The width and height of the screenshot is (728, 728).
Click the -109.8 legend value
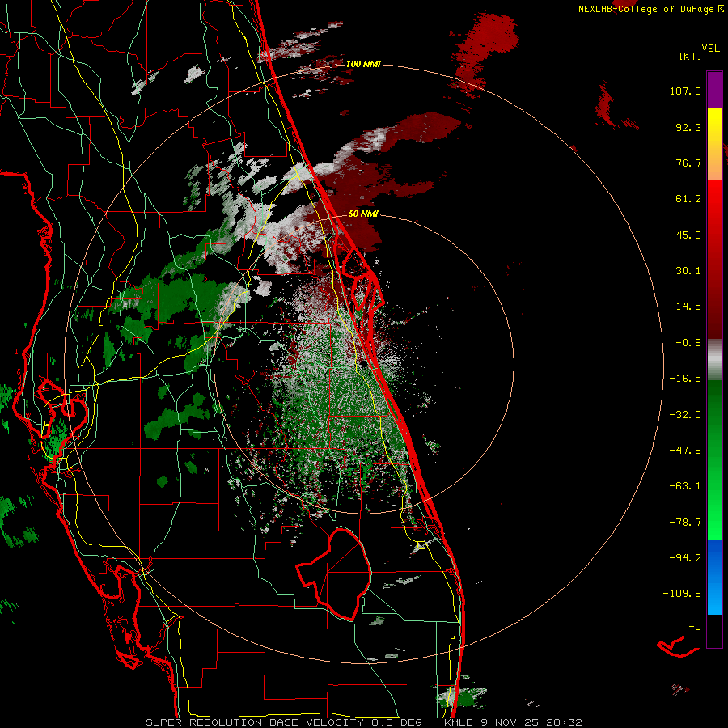pos(682,594)
